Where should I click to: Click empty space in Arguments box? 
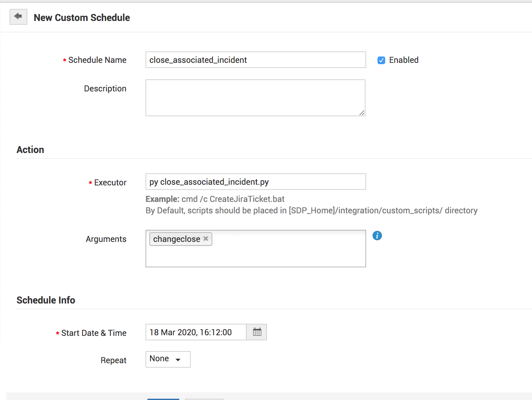(x=286, y=254)
